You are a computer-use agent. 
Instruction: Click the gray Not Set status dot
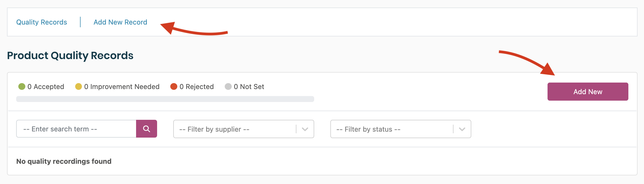(x=228, y=86)
